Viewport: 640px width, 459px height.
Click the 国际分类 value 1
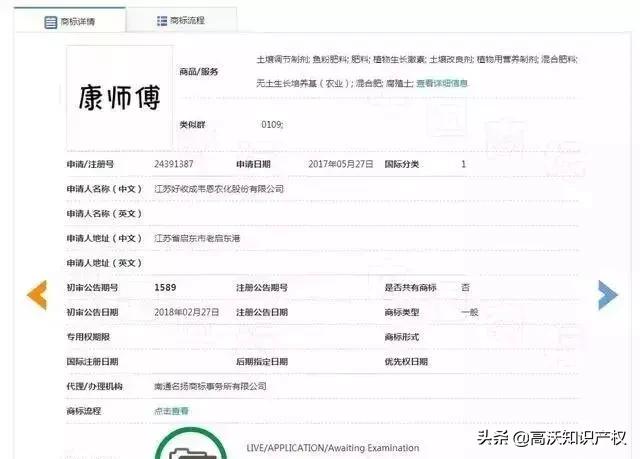[x=463, y=164]
